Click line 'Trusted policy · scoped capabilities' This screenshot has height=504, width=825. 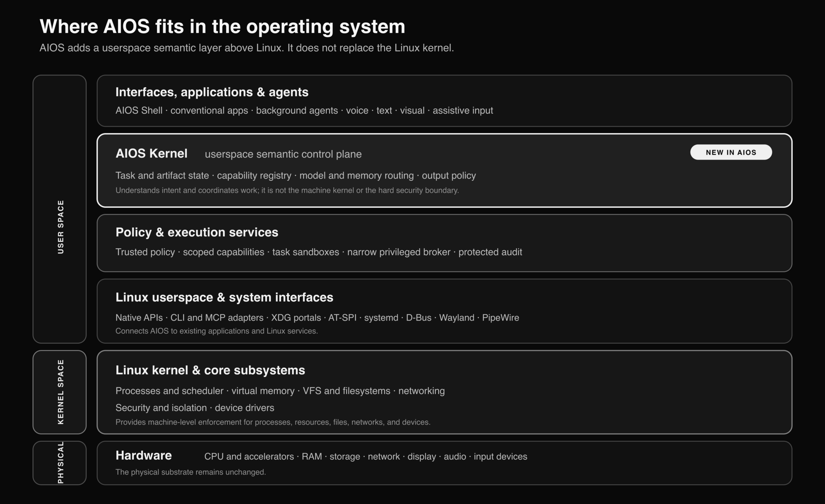pyautogui.click(x=318, y=252)
